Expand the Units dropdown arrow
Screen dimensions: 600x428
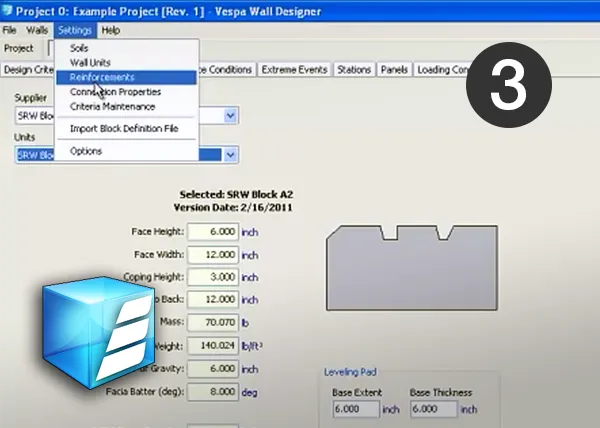click(x=230, y=155)
